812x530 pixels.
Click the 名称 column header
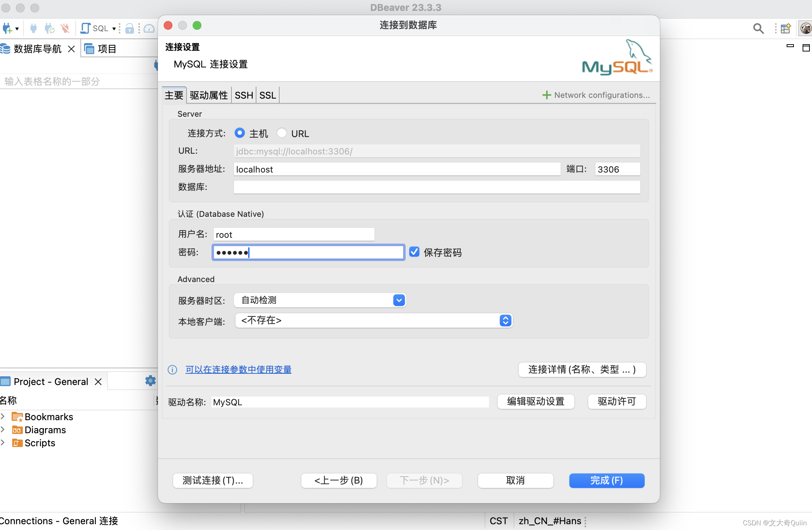coord(9,400)
